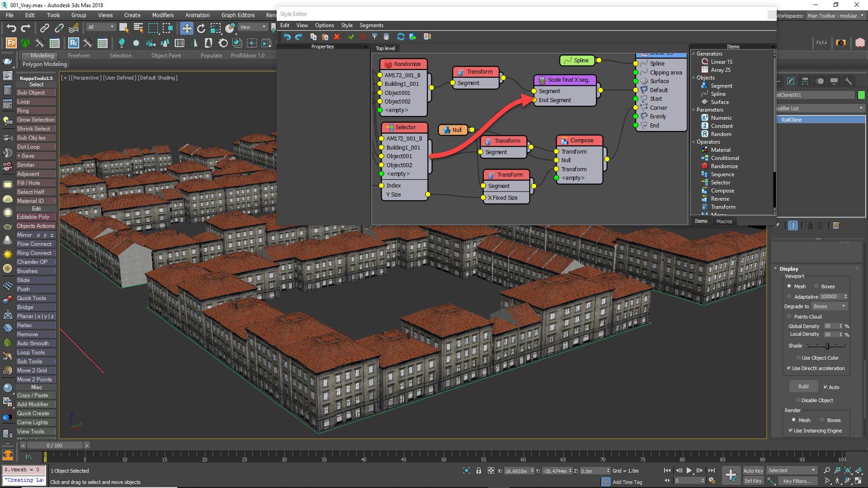Click the Build button

803,386
